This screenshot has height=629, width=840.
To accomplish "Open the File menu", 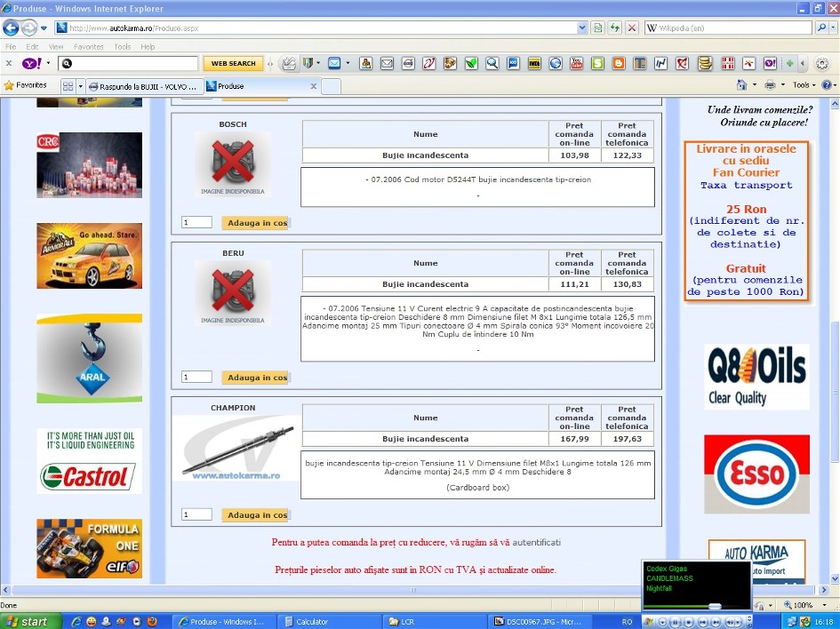I will (x=11, y=46).
